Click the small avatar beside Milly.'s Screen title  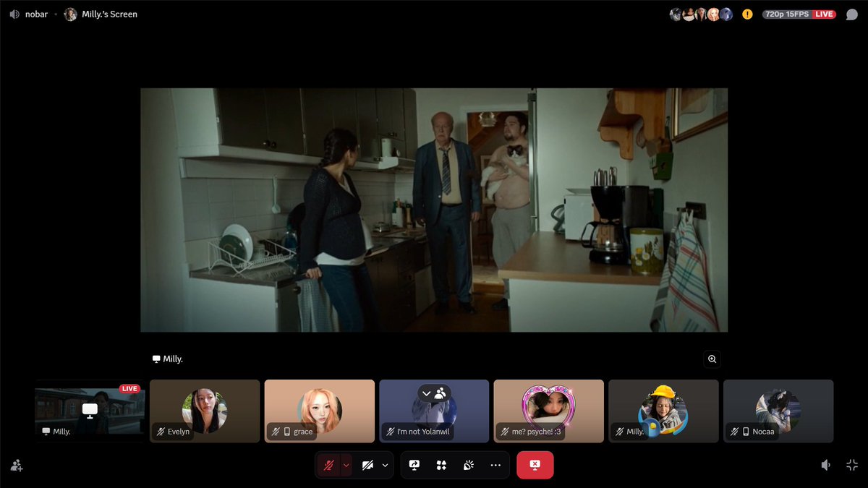70,14
